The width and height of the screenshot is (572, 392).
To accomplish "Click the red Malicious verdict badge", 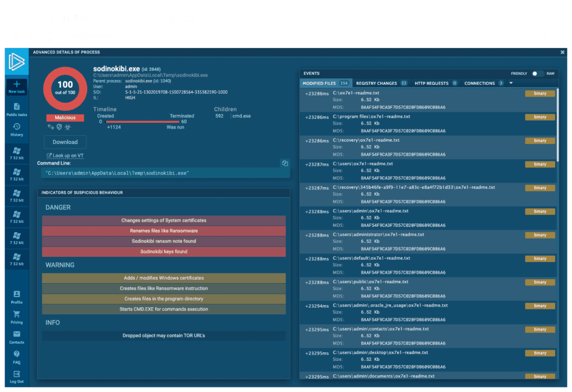I will click(65, 117).
